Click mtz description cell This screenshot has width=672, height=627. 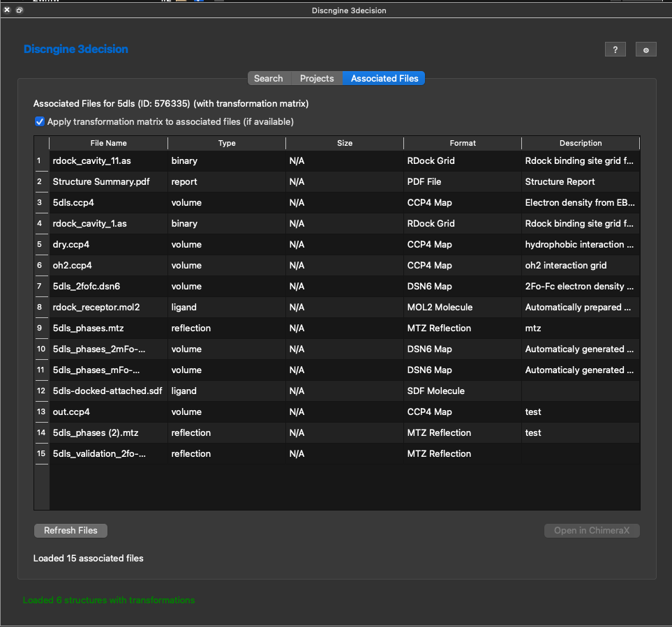(x=581, y=328)
